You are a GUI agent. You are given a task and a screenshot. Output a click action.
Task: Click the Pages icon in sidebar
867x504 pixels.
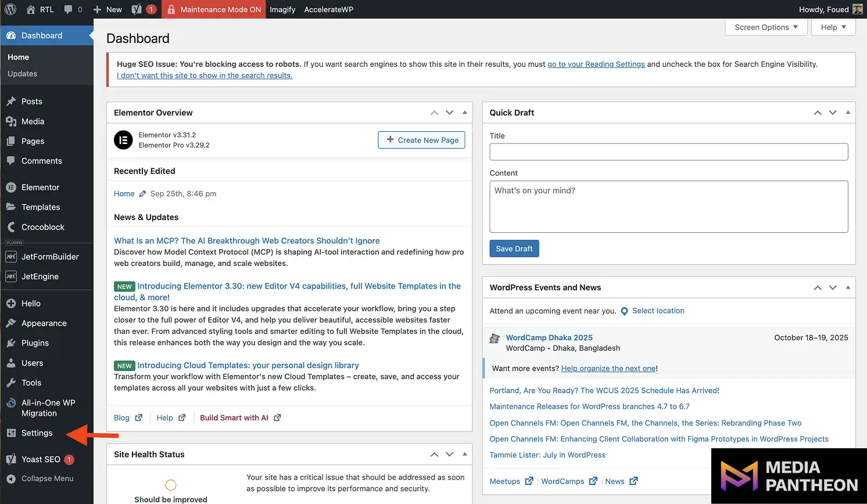[11, 141]
